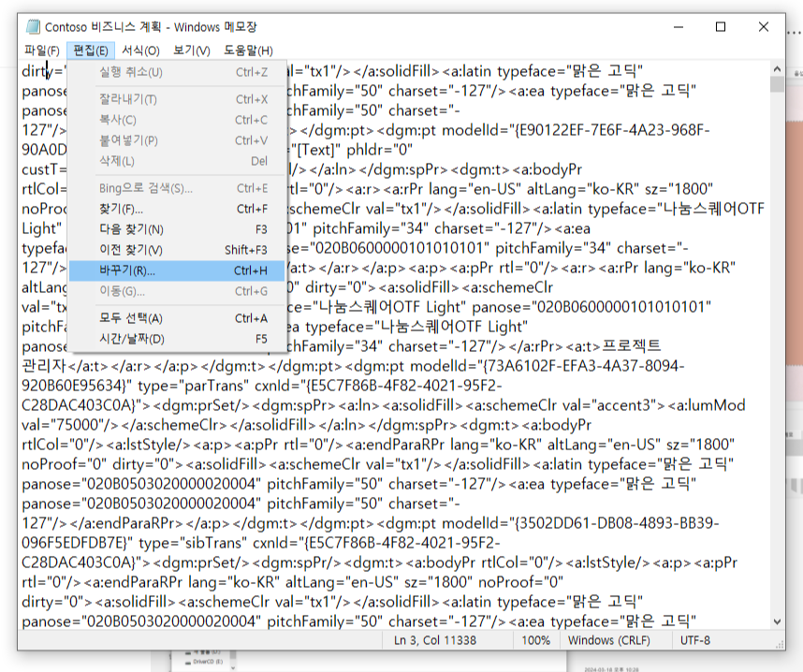This screenshot has width=803, height=672.
Task: Click the resize grip in status bar corner
Action: coord(780,645)
